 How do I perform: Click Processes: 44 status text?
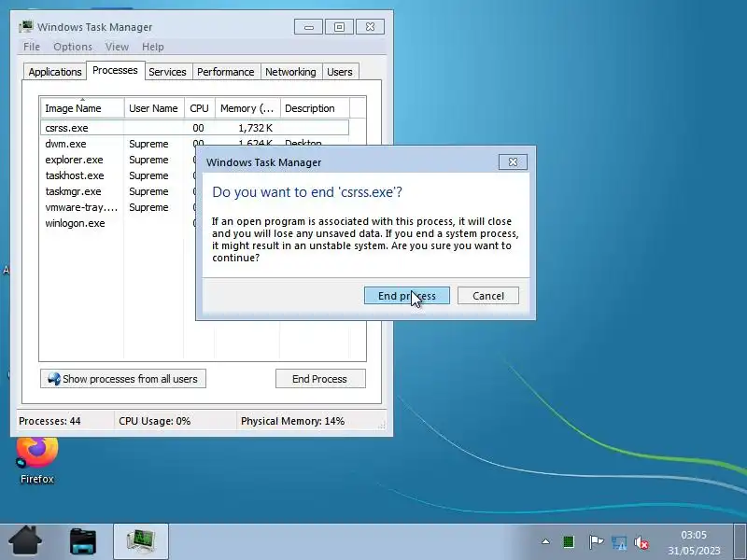[49, 421]
